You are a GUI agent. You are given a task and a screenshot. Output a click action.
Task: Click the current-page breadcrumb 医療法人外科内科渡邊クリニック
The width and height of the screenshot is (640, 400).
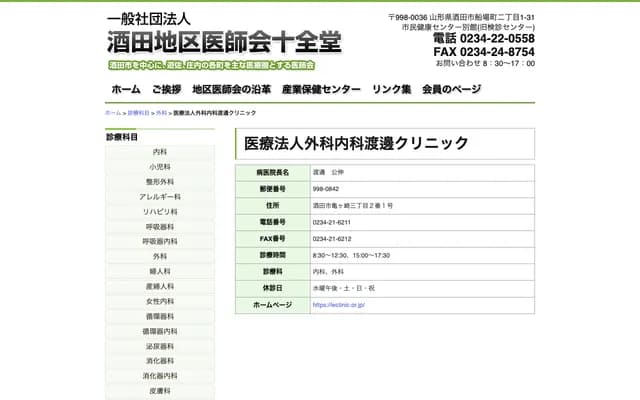tap(215, 113)
